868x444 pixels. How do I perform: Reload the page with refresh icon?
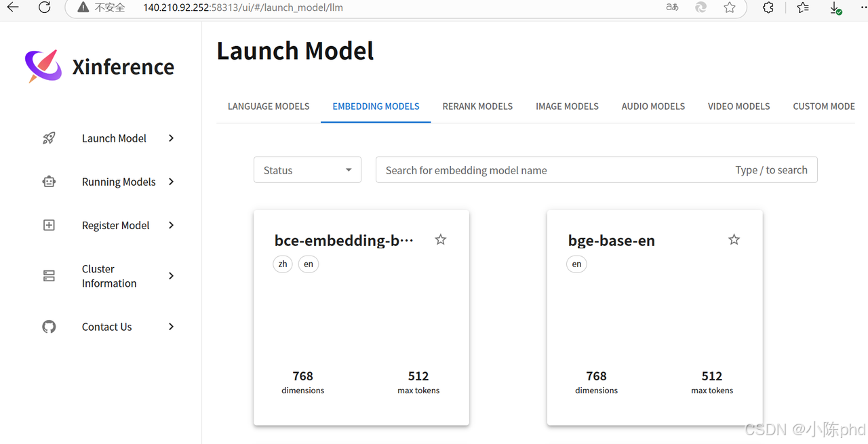pos(44,7)
